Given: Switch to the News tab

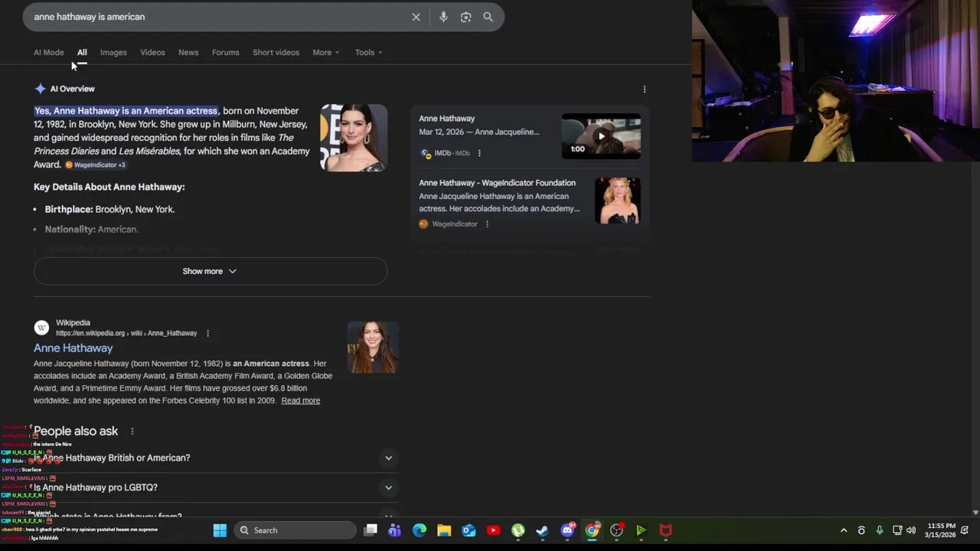Looking at the screenshot, I should (188, 53).
